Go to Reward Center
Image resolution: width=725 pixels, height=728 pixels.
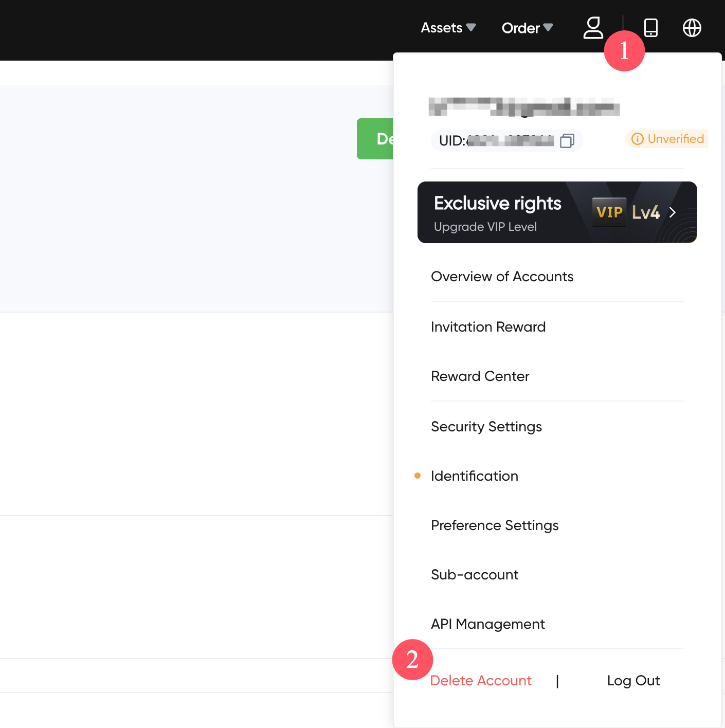[x=480, y=376]
